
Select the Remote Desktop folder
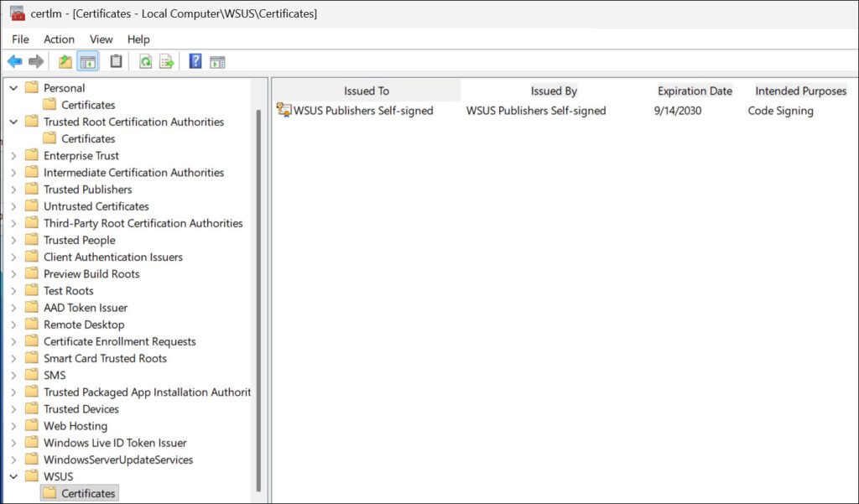tap(84, 325)
